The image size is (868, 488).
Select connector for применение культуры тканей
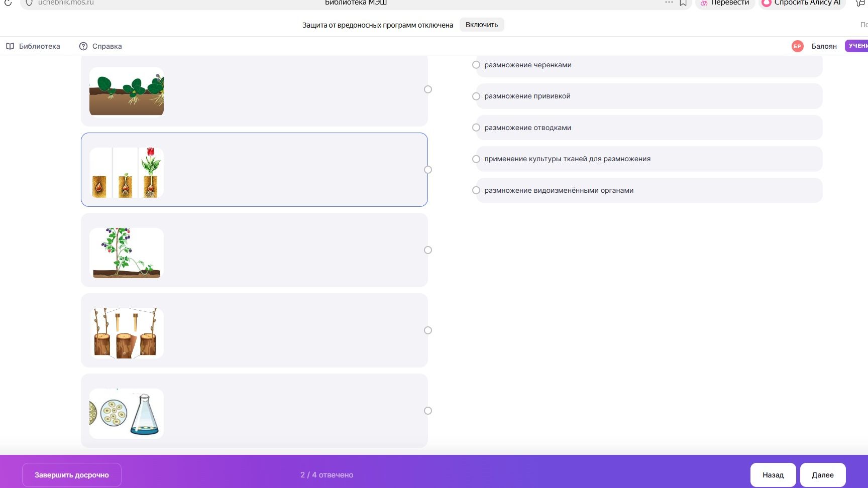476,159
